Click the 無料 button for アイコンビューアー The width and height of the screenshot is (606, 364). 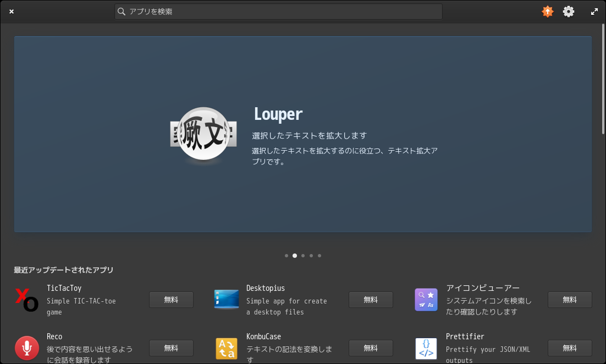pyautogui.click(x=570, y=300)
